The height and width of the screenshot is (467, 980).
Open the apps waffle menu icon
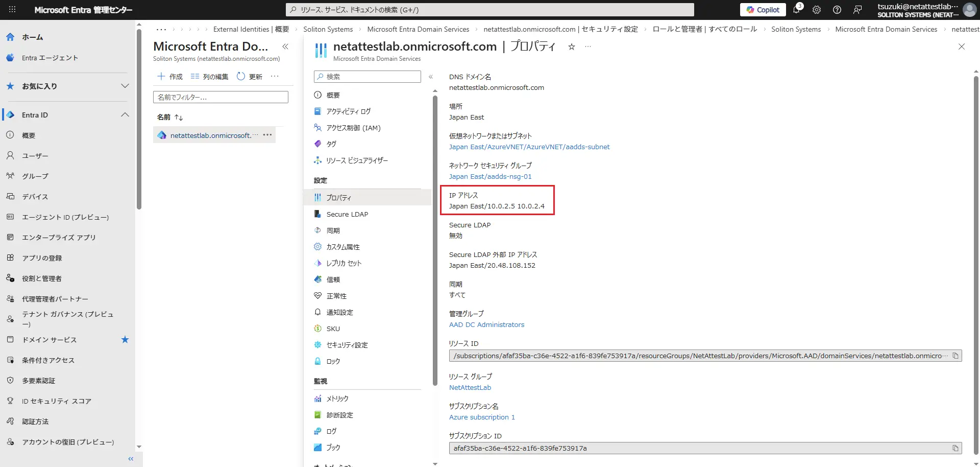coord(12,10)
